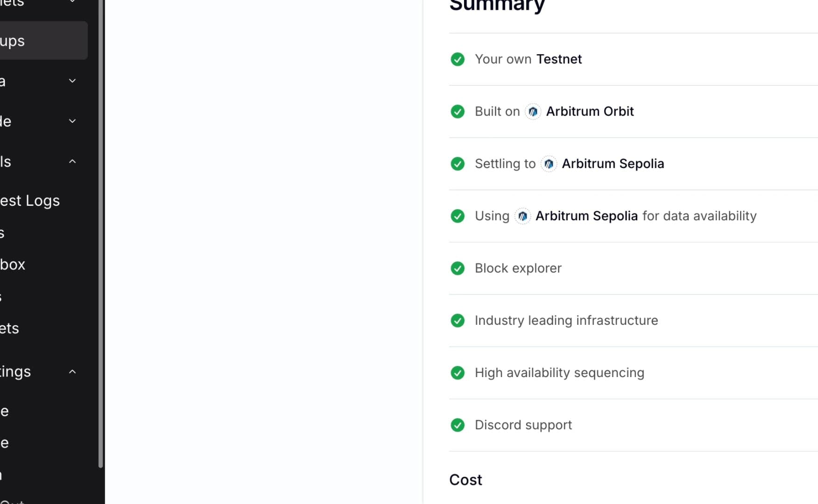Click the green checkmark beside Your own Testnet

click(458, 59)
